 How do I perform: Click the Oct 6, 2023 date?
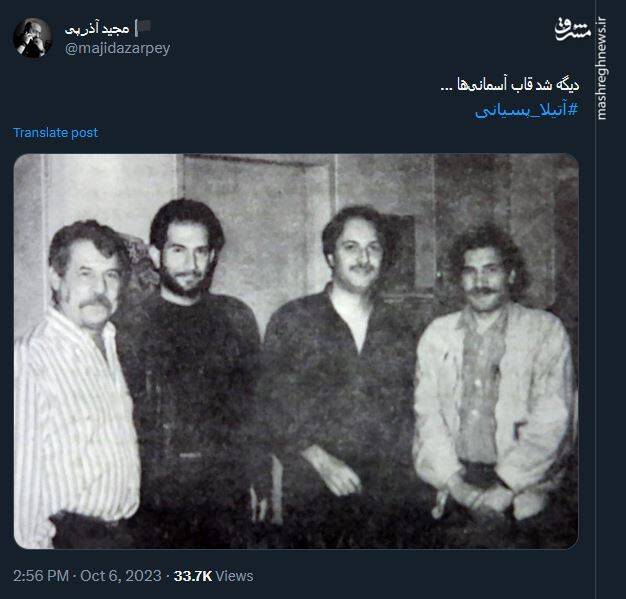click(121, 576)
